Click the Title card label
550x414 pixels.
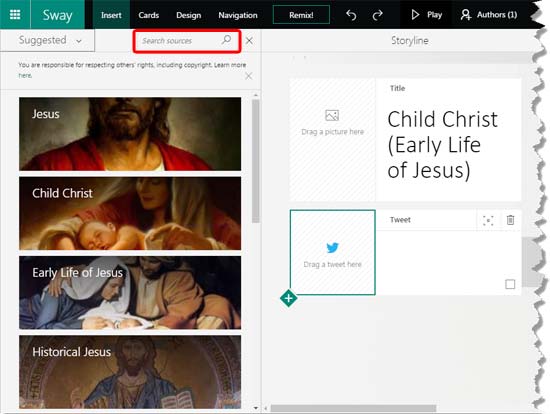coord(397,88)
